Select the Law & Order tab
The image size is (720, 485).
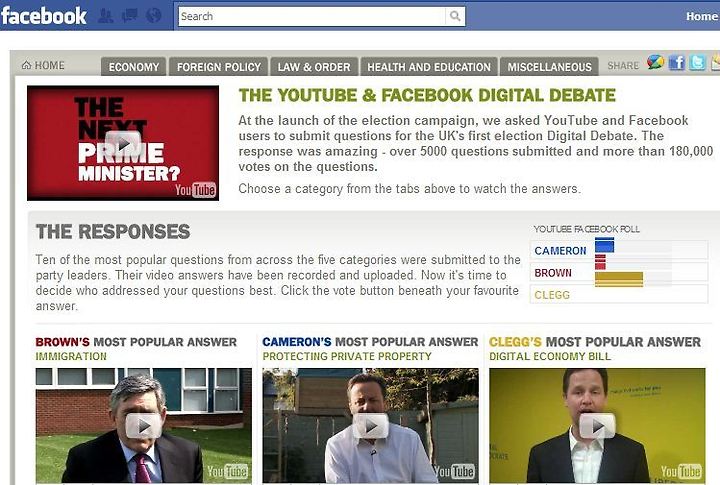(314, 67)
